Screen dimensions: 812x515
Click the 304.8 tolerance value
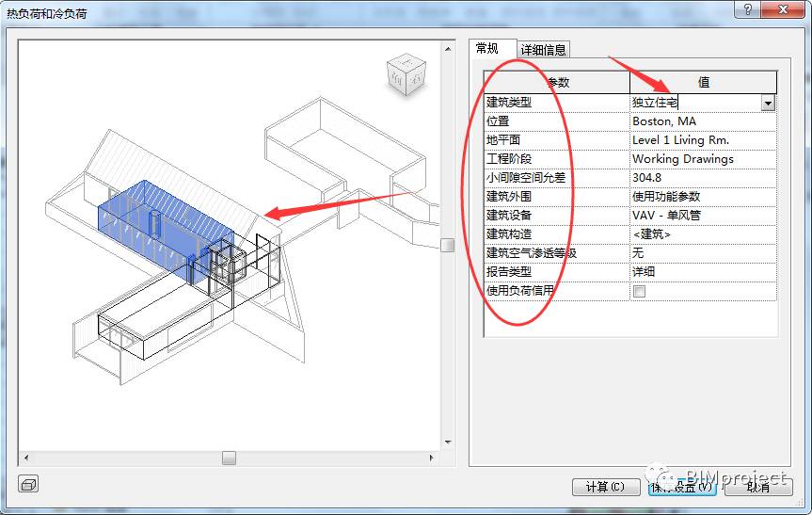(x=703, y=178)
